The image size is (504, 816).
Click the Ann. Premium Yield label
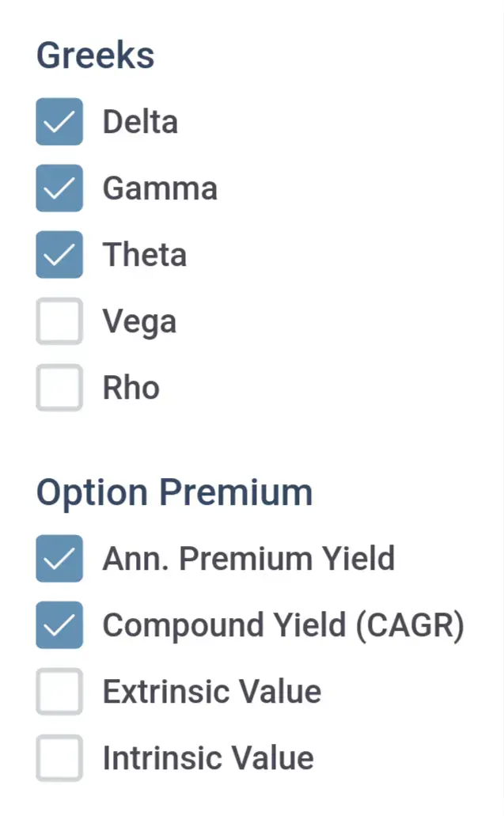248,559
